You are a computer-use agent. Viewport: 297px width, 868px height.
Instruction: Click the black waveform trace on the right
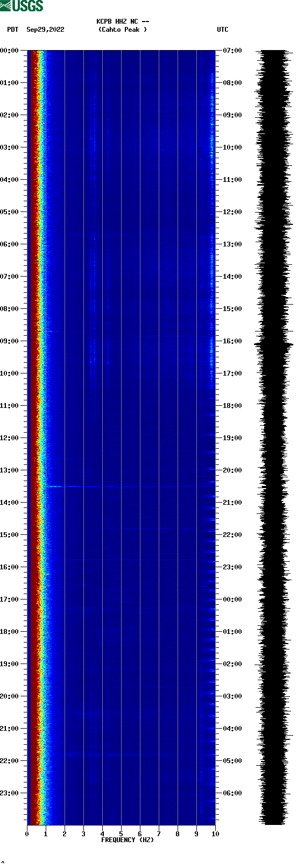click(274, 437)
